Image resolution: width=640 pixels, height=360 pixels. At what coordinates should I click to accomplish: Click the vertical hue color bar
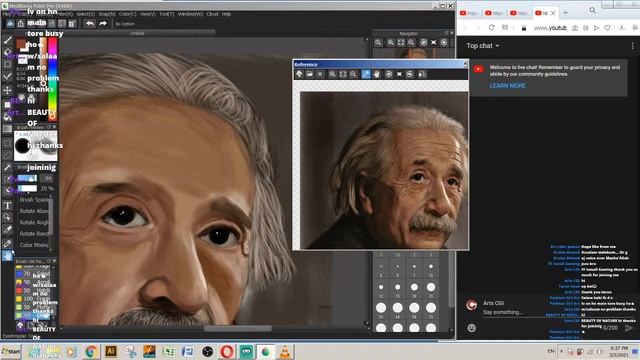52,78
